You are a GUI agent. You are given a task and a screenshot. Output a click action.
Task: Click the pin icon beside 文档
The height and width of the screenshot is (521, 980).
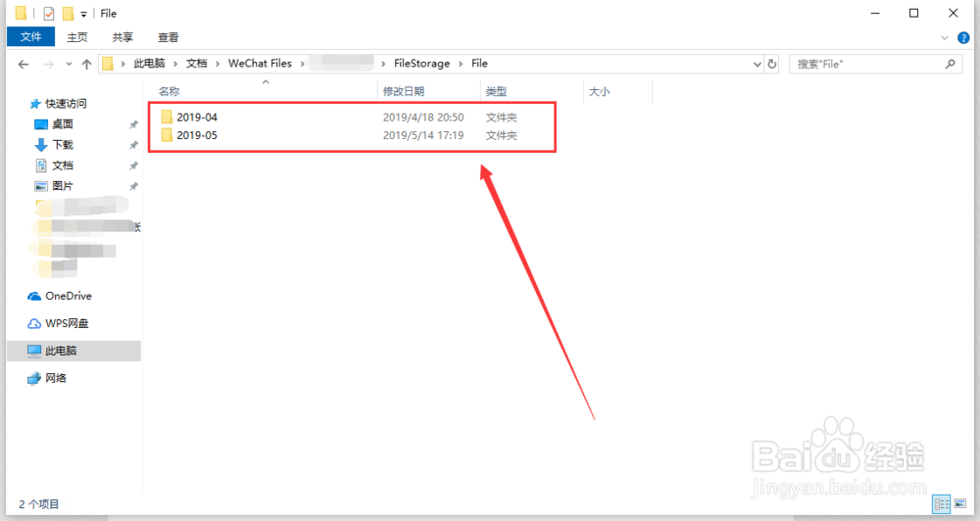click(133, 166)
